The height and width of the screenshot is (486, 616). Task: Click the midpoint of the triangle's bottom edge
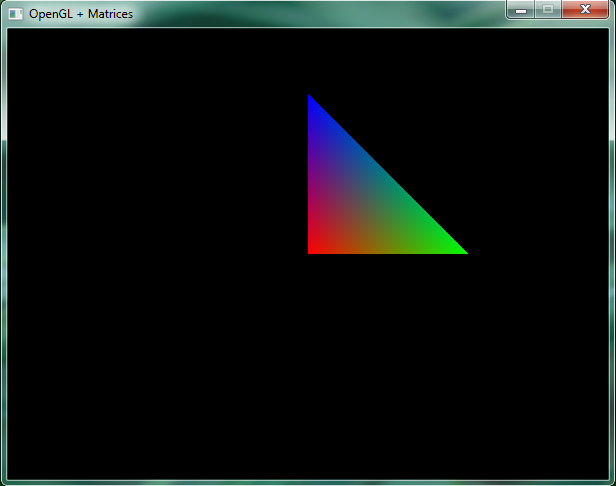click(387, 251)
